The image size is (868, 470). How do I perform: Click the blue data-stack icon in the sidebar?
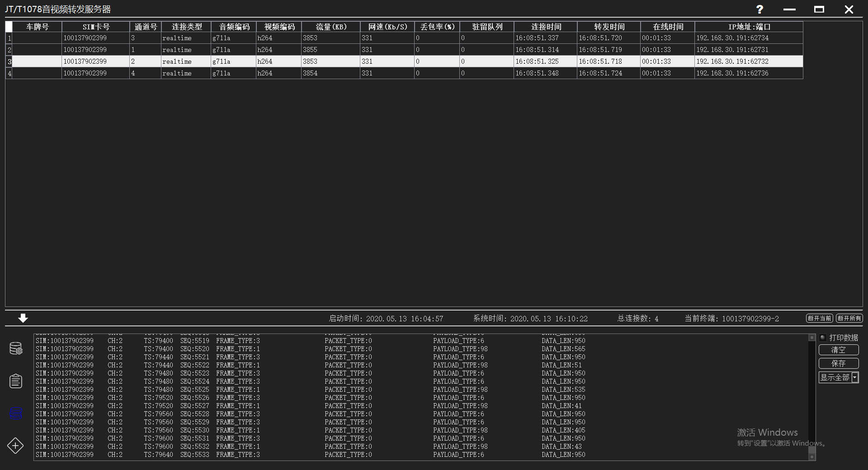coord(16,414)
